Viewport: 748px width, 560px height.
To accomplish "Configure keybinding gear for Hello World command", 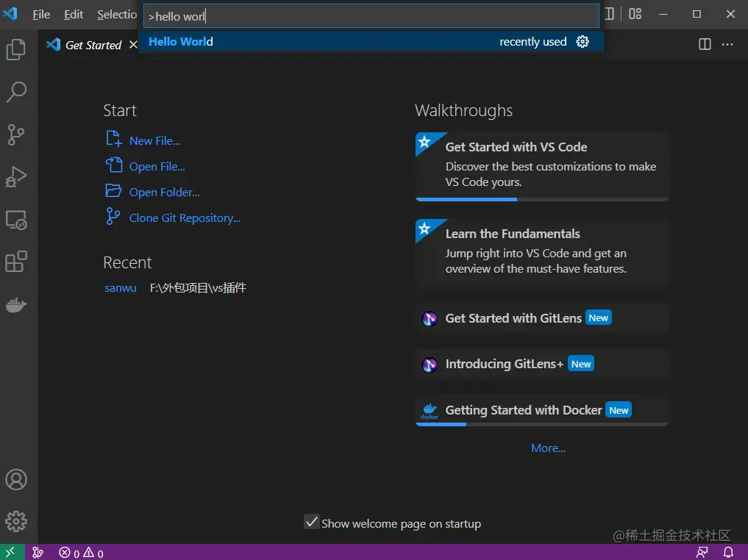I will tap(583, 41).
